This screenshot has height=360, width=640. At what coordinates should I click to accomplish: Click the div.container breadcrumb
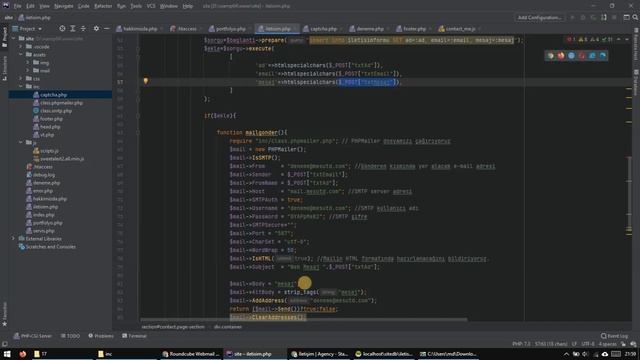[228, 327]
